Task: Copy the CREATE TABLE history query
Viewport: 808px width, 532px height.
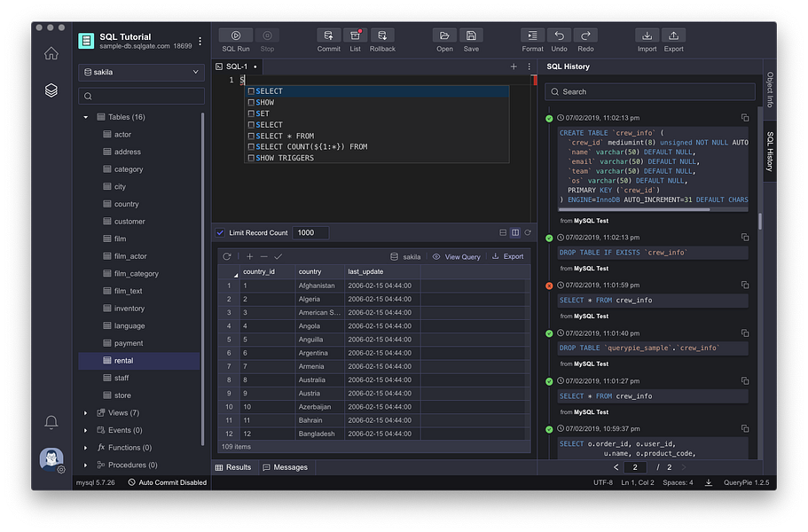Action: (x=745, y=118)
